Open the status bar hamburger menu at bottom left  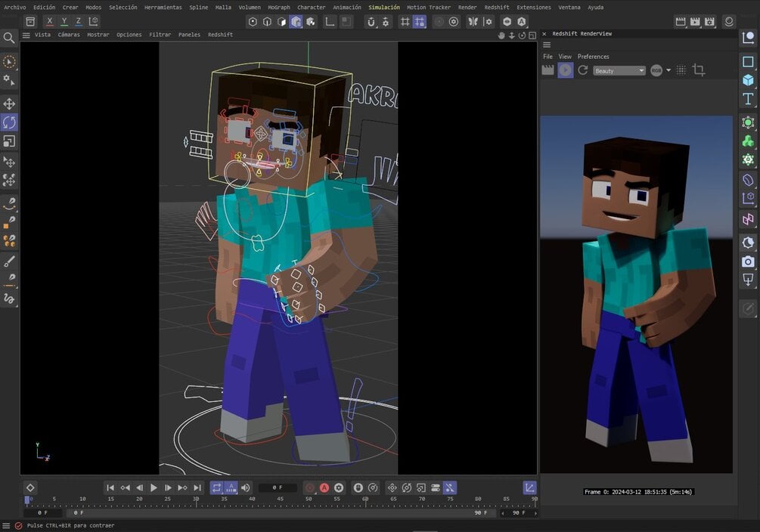pos(6,525)
